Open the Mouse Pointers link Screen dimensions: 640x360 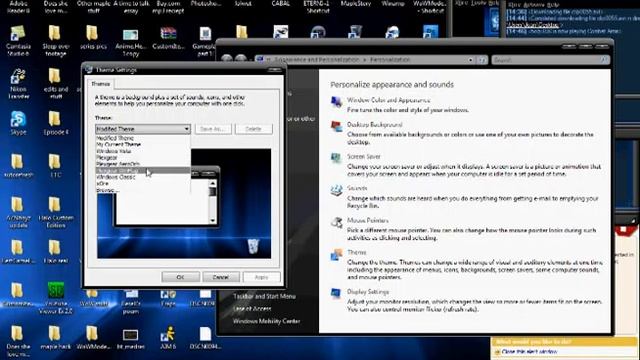point(367,220)
